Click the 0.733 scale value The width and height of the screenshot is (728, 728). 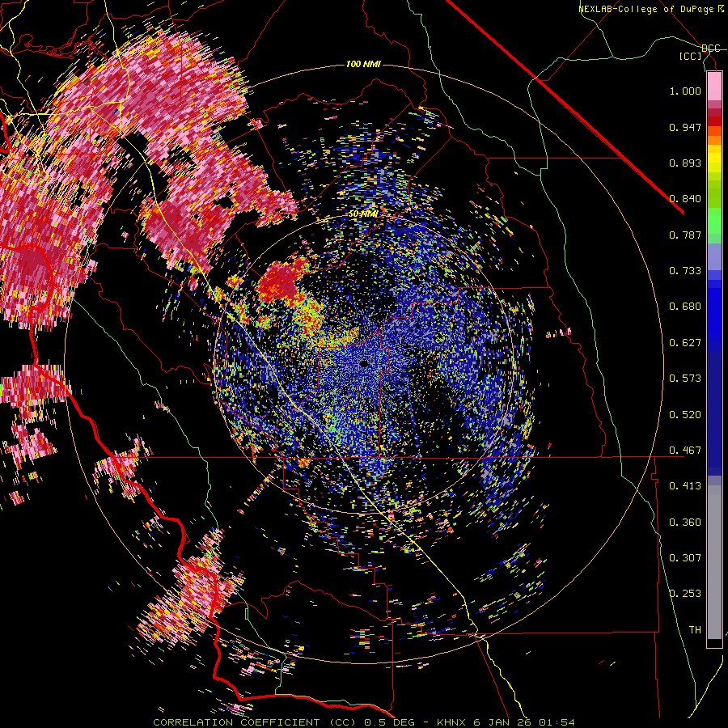(x=685, y=271)
